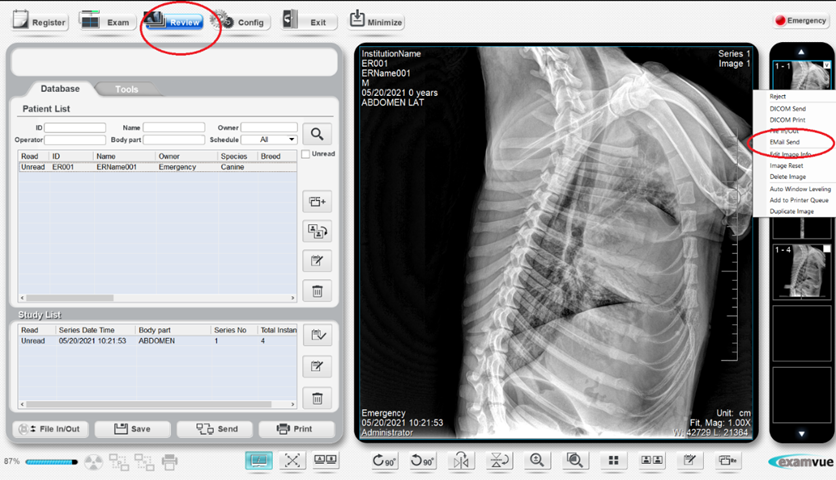Click the highlighted single-image view icon
Viewport: 836px width, 480px height.
[x=259, y=461]
